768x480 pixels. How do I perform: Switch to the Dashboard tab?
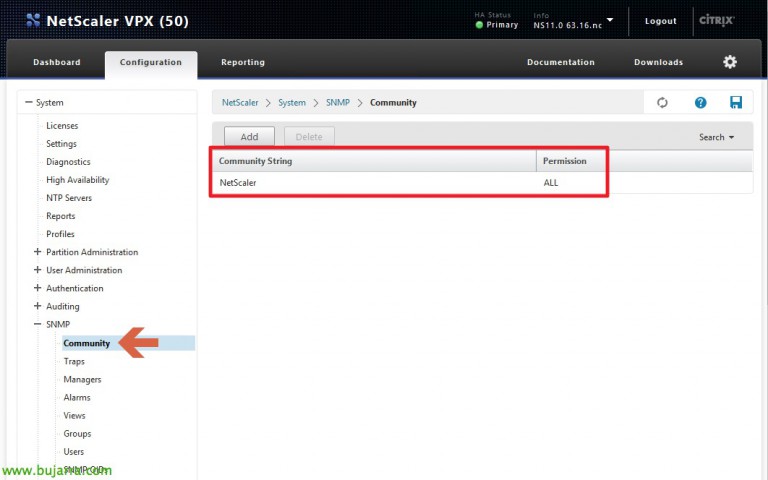coord(57,62)
